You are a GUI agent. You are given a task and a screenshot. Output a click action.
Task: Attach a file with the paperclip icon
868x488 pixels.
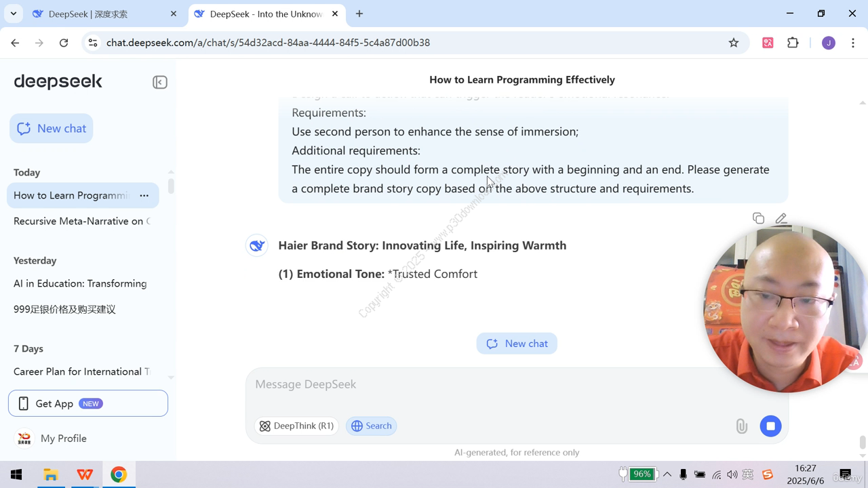741,426
